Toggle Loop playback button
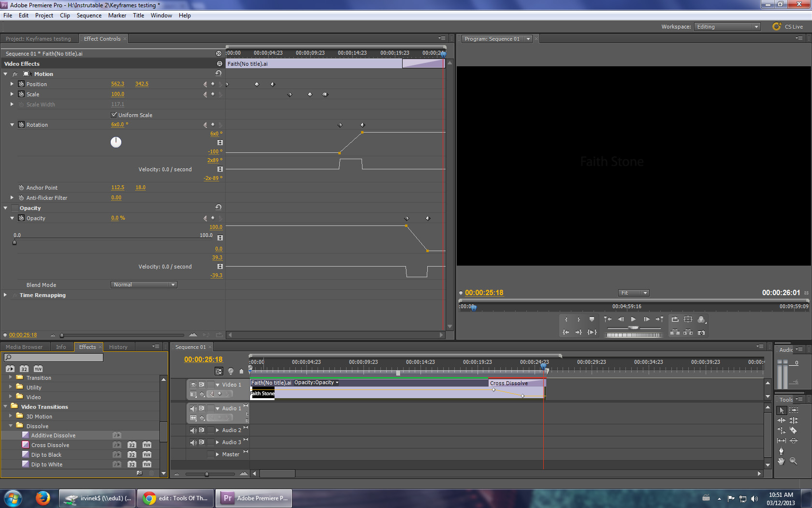Viewport: 812px width, 508px height. [x=675, y=319]
